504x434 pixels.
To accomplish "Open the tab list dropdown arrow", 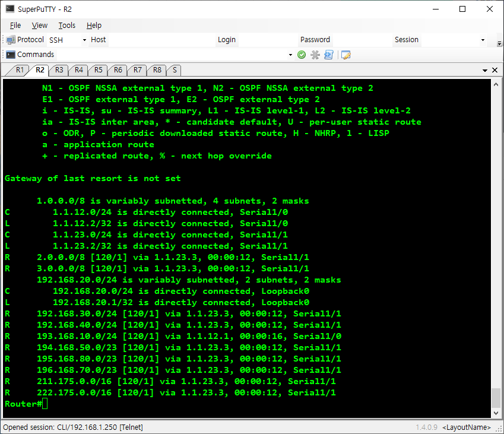I will 485,71.
